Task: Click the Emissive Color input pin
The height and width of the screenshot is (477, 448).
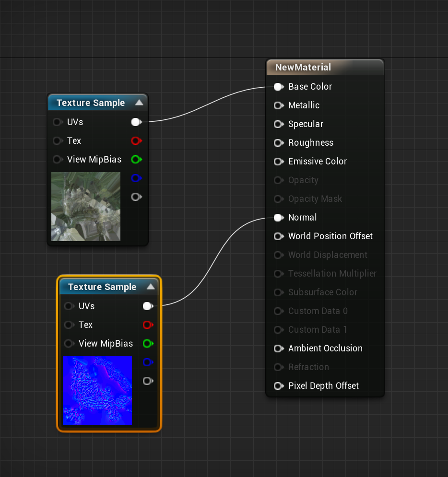Action: pos(279,162)
